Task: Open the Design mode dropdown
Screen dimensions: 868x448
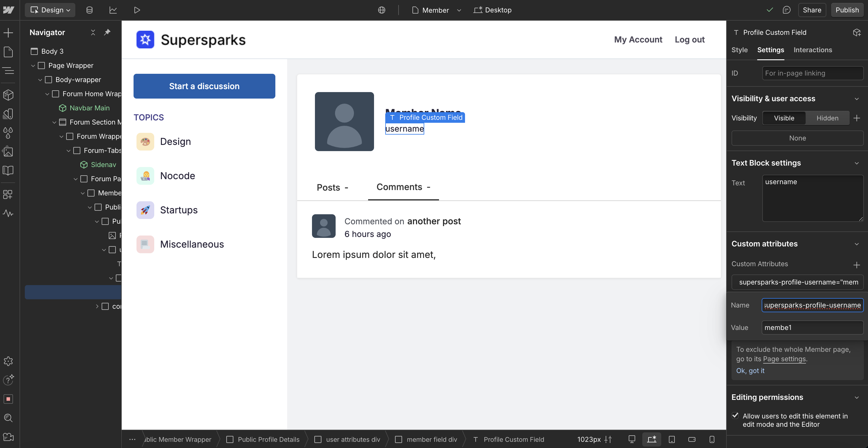Action: (50, 10)
